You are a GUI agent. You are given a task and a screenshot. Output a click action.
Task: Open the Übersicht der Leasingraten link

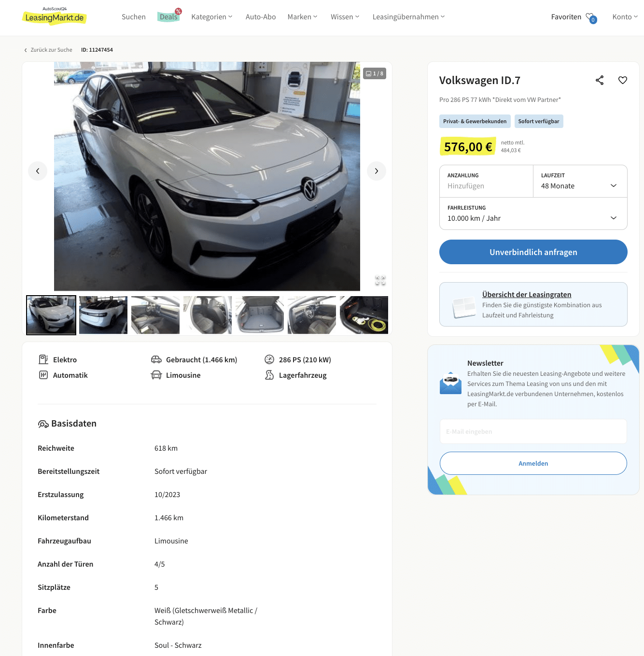pos(527,295)
